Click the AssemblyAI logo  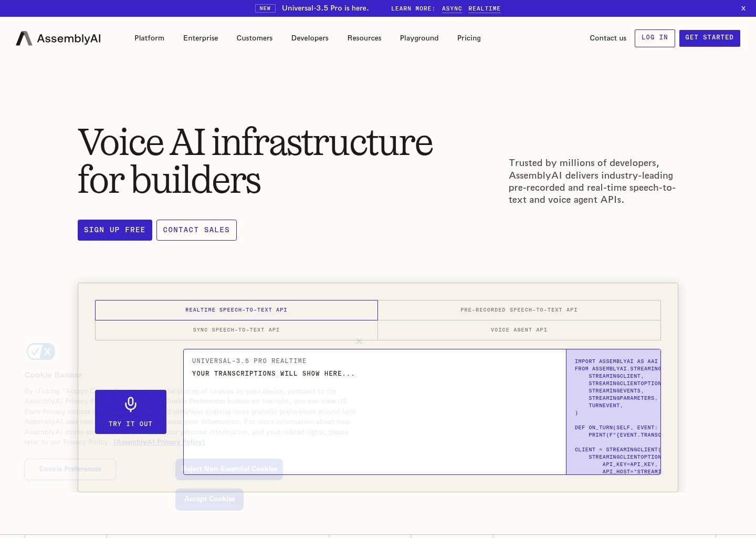58,38
